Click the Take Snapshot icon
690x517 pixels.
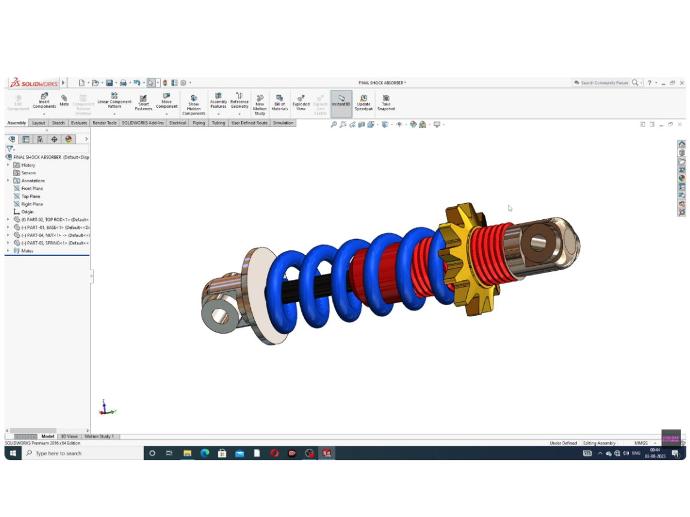(x=385, y=101)
